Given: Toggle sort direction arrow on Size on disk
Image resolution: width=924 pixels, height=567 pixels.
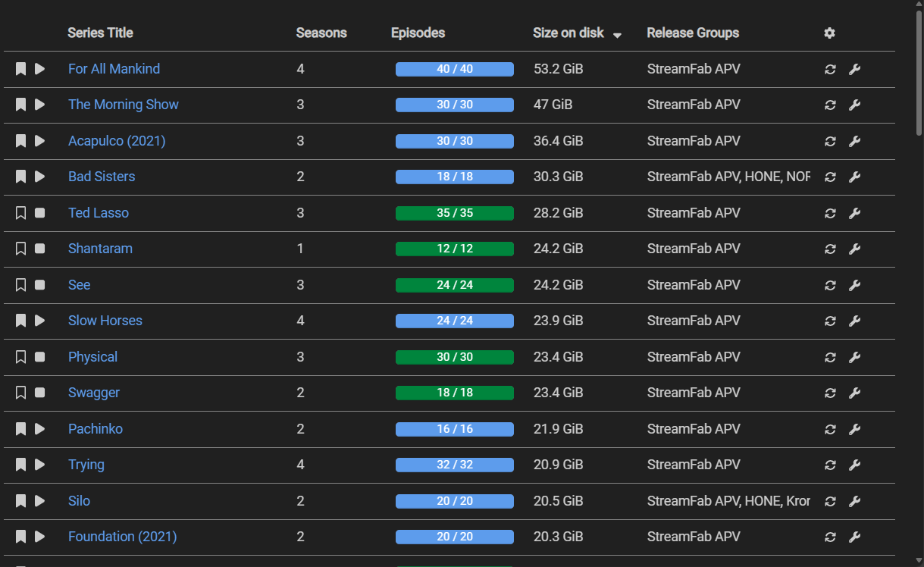Looking at the screenshot, I should [617, 34].
